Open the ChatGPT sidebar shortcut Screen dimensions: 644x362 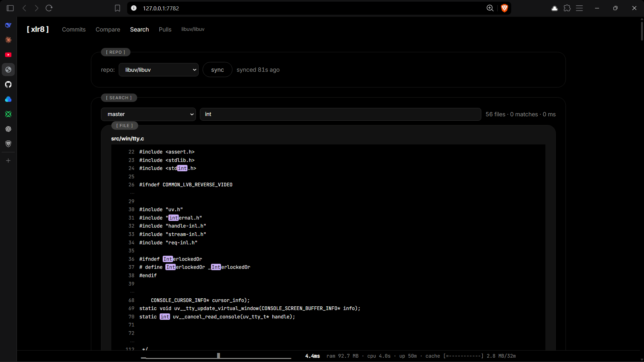[8, 129]
